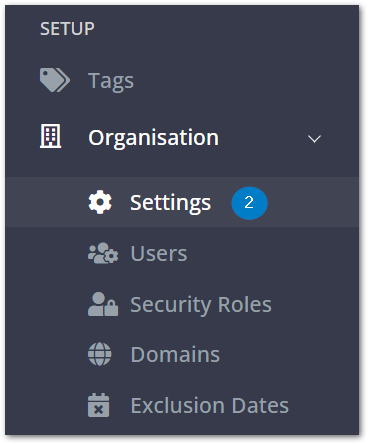Click the SETUP section heading
This screenshot has height=444, width=368.
pos(67,29)
